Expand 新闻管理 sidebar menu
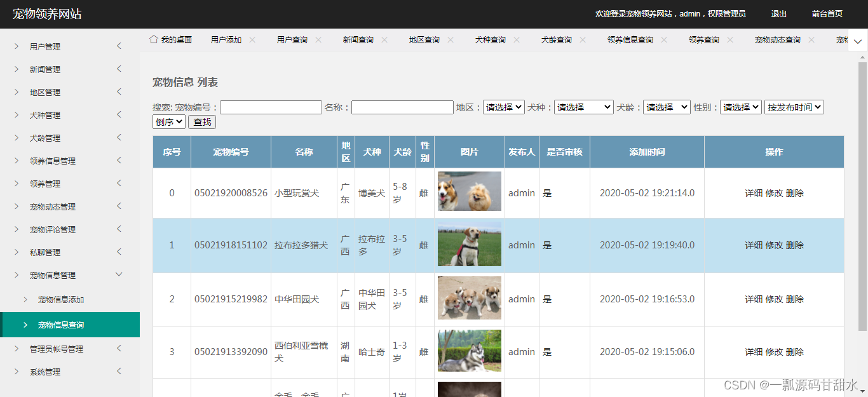The width and height of the screenshot is (868, 397). click(x=70, y=69)
